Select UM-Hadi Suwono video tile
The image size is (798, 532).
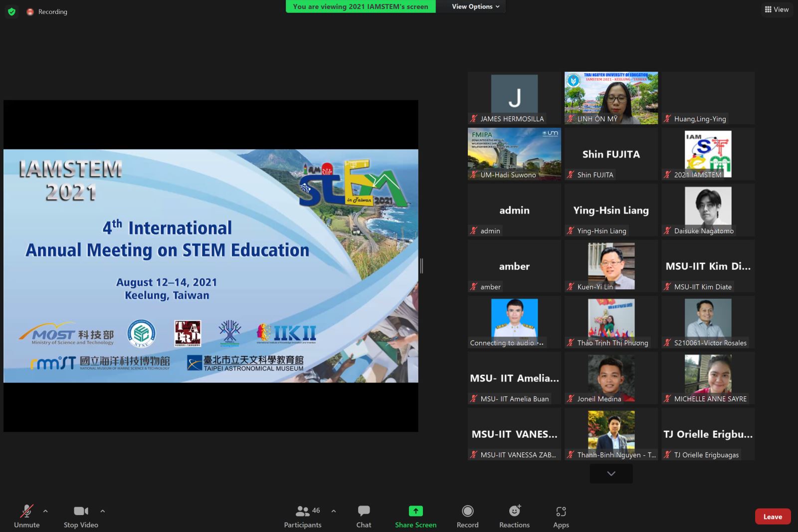point(514,154)
